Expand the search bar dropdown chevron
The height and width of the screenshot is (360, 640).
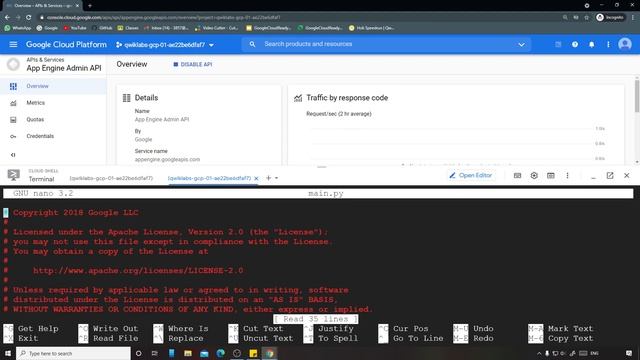pos(521,44)
